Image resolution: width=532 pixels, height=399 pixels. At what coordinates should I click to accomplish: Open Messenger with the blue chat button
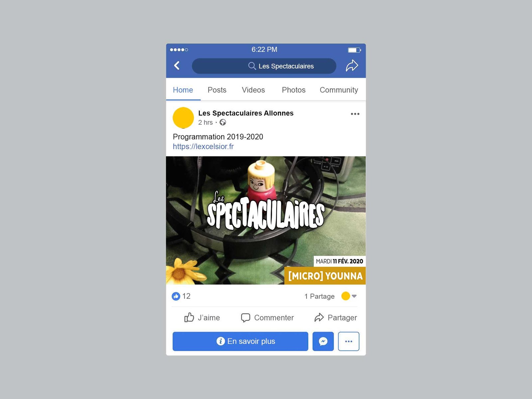[x=323, y=341]
